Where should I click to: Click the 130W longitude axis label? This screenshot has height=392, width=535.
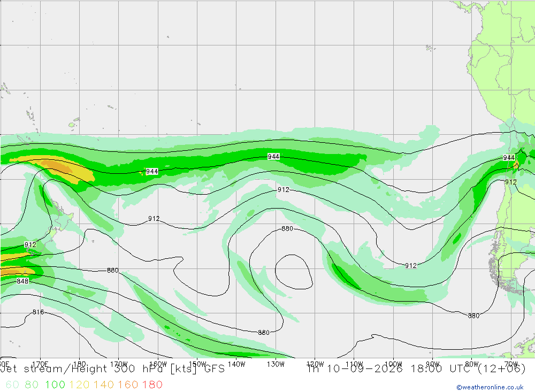(x=276, y=364)
